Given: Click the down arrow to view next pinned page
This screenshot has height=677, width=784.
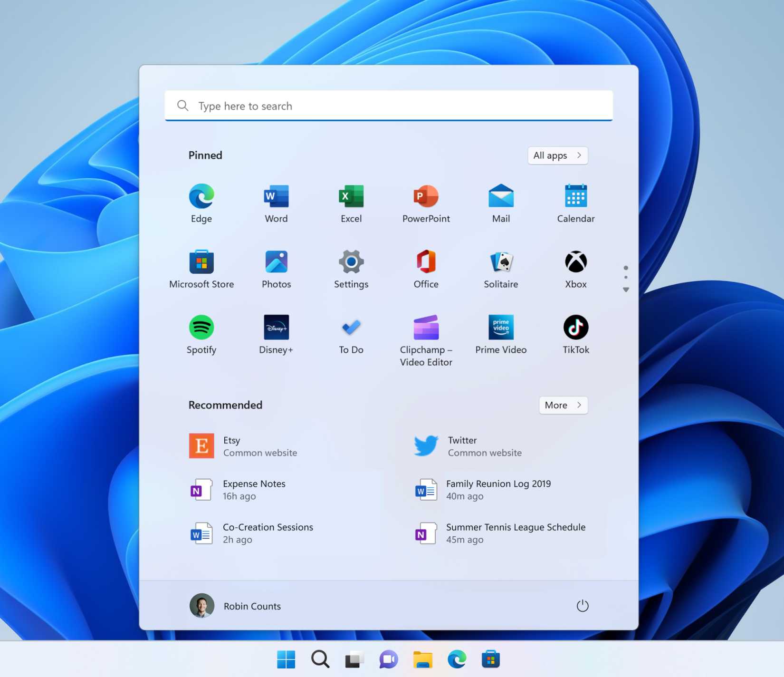Looking at the screenshot, I should coord(626,289).
